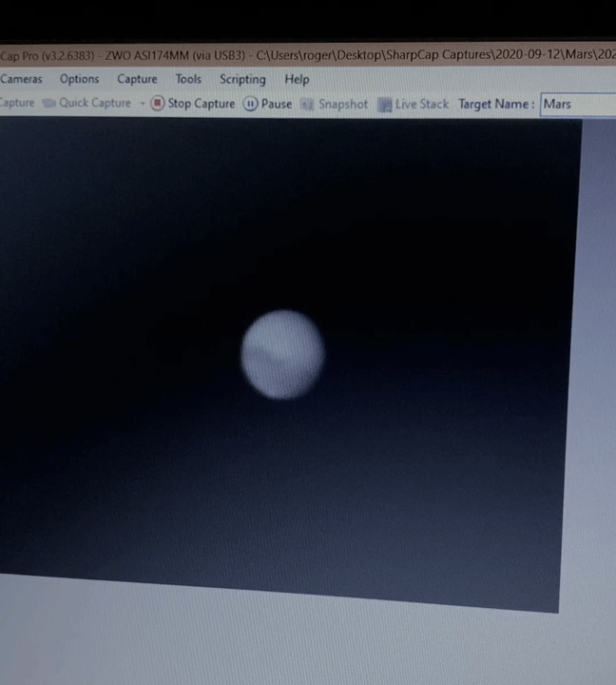Viewport: 616px width, 685px height.
Task: Expand the Quick Capture dropdown arrow
Action: (x=142, y=104)
